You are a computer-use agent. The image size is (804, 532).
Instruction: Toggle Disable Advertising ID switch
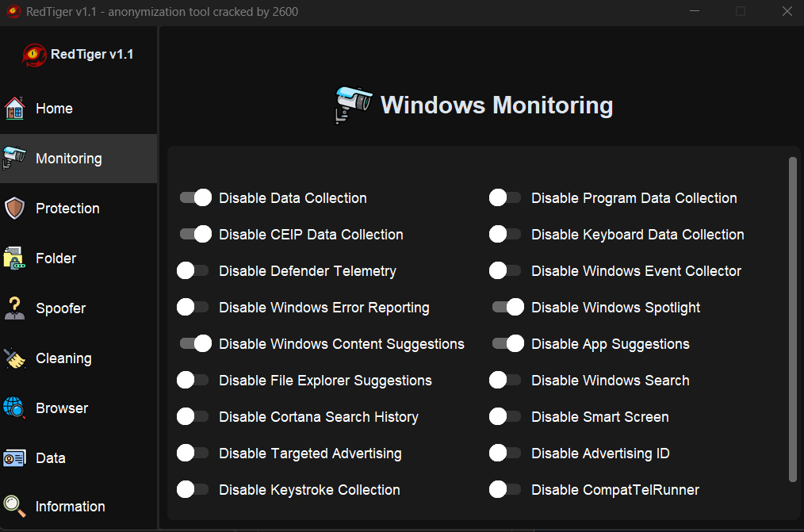pos(505,453)
